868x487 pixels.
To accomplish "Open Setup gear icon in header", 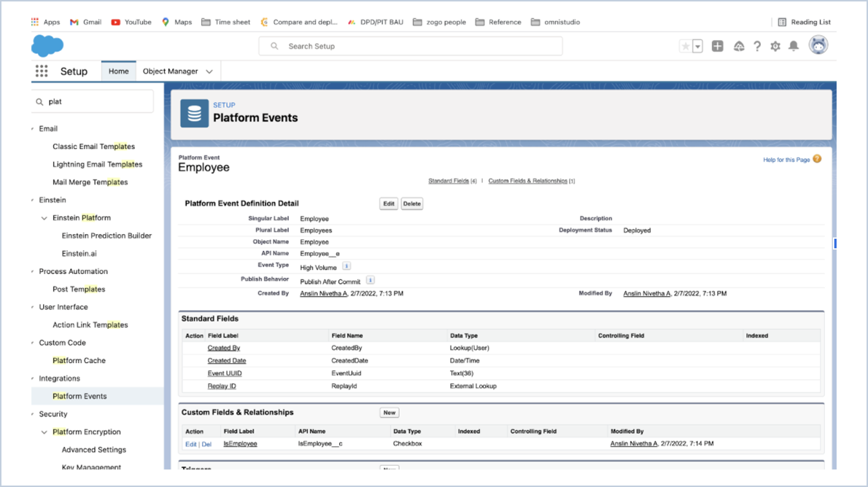I will (775, 45).
